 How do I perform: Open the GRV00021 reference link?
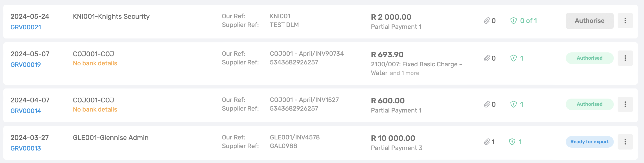(26, 27)
